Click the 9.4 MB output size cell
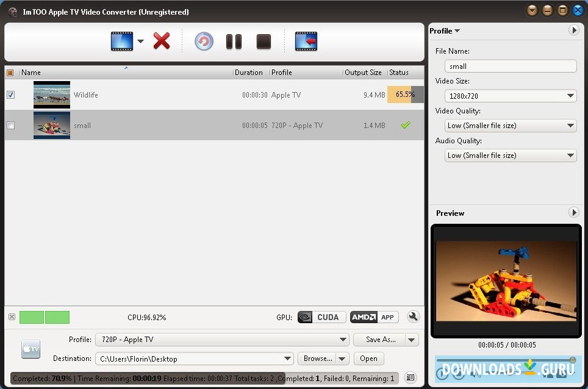The width and height of the screenshot is (588, 389). 375,95
